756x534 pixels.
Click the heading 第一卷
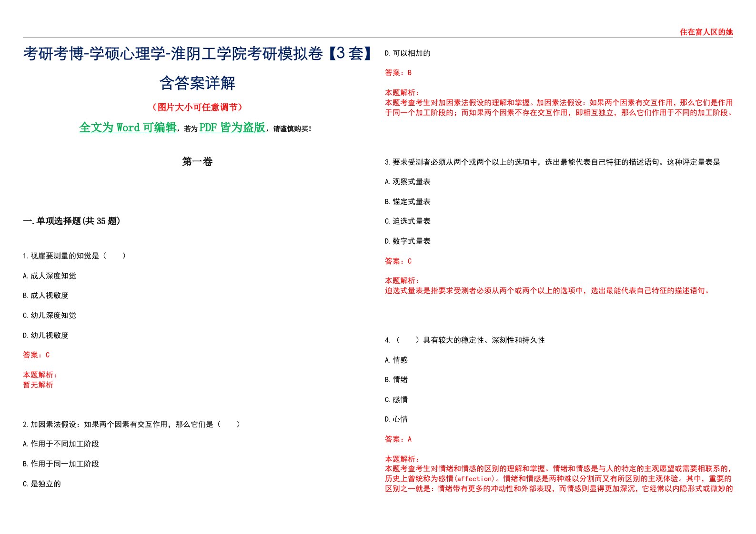tap(197, 162)
